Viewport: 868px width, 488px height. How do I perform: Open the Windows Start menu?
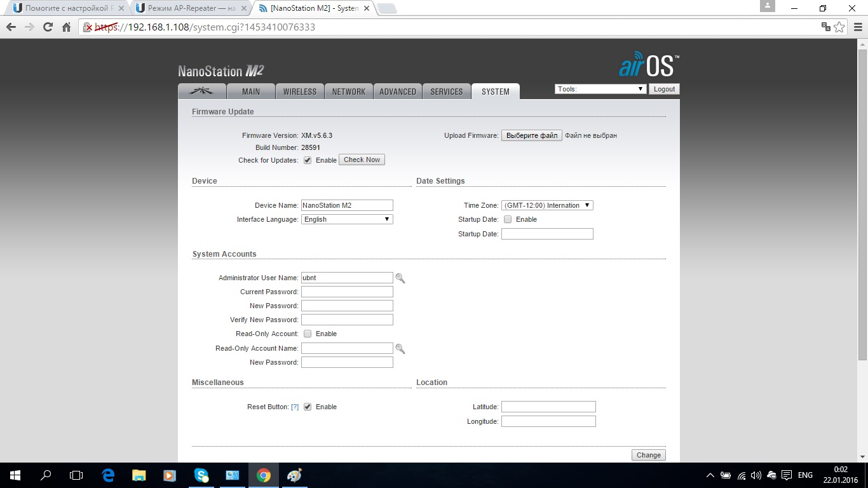(15, 475)
